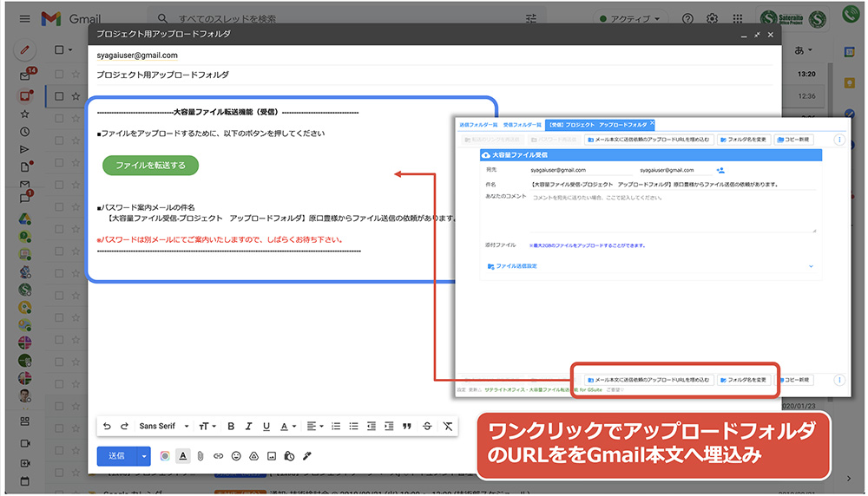Viewport: 868px width, 496px height.
Task: Open the Sans Serif font dropdown
Action: point(161,426)
